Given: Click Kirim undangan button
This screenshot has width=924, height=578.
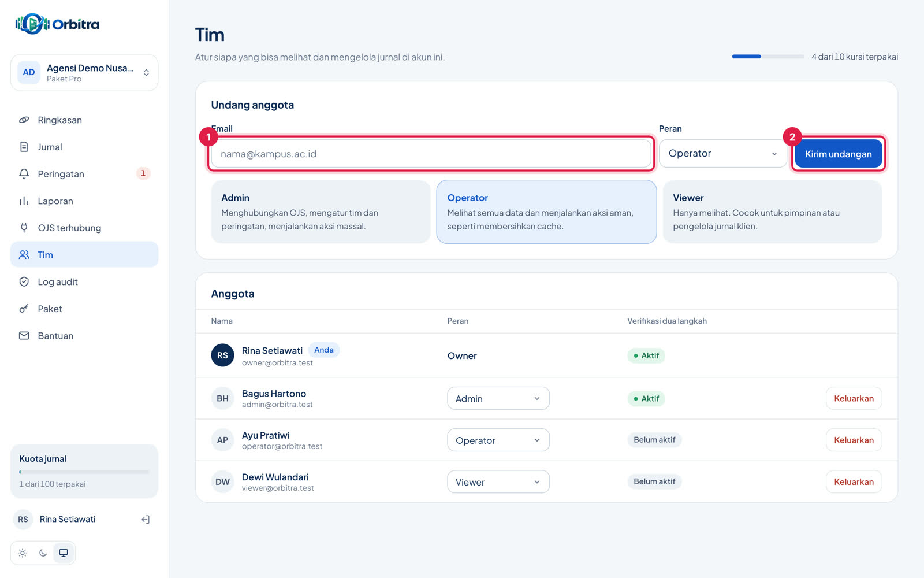Looking at the screenshot, I should click(x=838, y=154).
